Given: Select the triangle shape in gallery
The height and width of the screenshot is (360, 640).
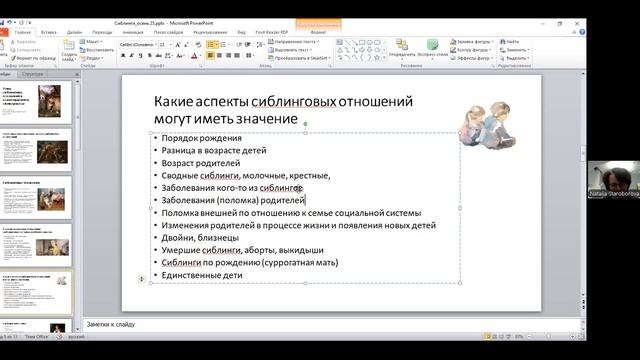Looking at the screenshot, I should pyautogui.click(x=339, y=50).
